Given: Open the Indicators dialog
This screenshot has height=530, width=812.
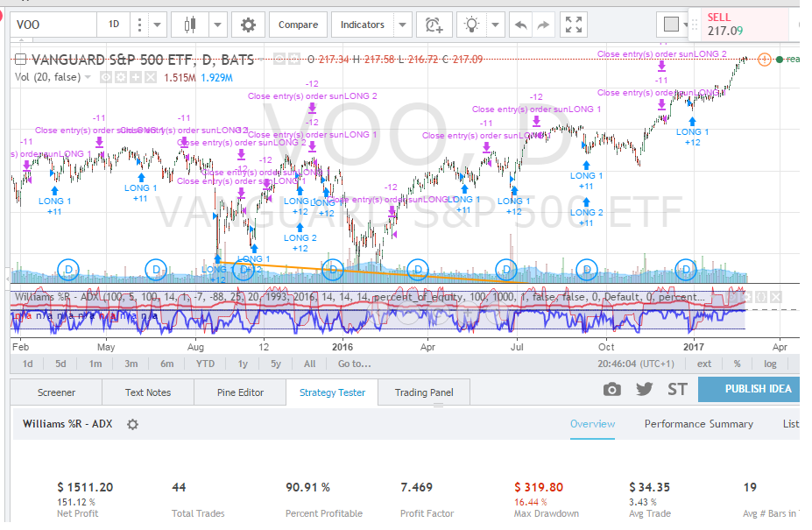Looking at the screenshot, I should tap(363, 25).
